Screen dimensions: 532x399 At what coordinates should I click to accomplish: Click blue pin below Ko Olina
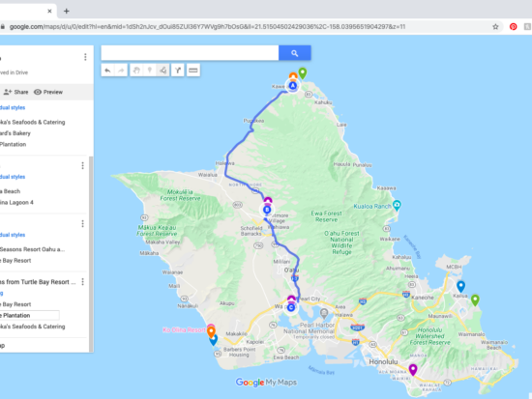pyautogui.click(x=214, y=341)
